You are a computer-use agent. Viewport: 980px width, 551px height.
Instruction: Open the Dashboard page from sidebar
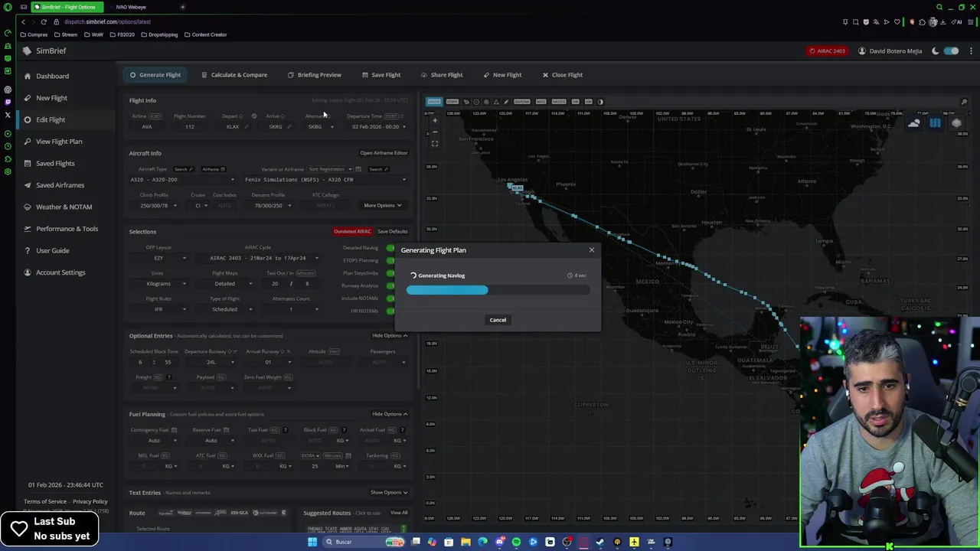pyautogui.click(x=52, y=76)
